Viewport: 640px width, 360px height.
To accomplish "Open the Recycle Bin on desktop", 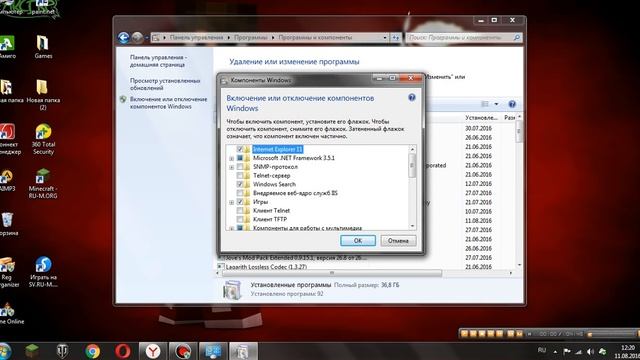I will point(7,224).
